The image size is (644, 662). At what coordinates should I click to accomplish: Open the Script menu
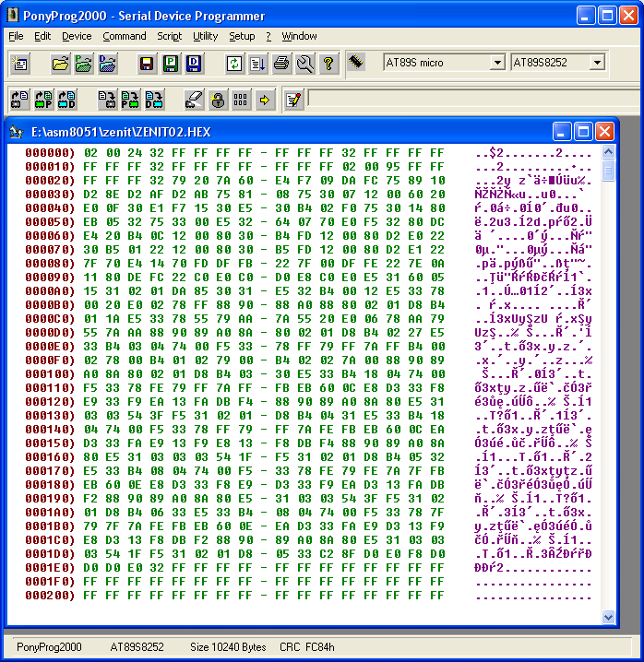(169, 36)
